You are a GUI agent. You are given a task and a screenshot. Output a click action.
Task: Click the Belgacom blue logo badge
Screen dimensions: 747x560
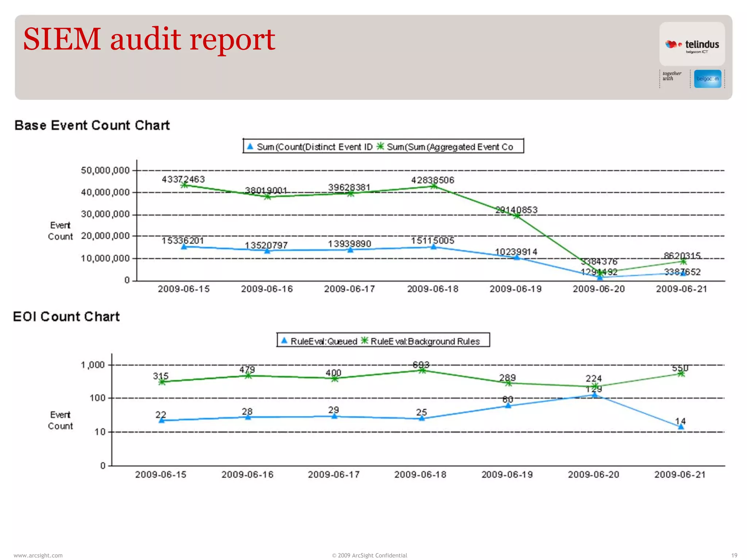point(707,79)
